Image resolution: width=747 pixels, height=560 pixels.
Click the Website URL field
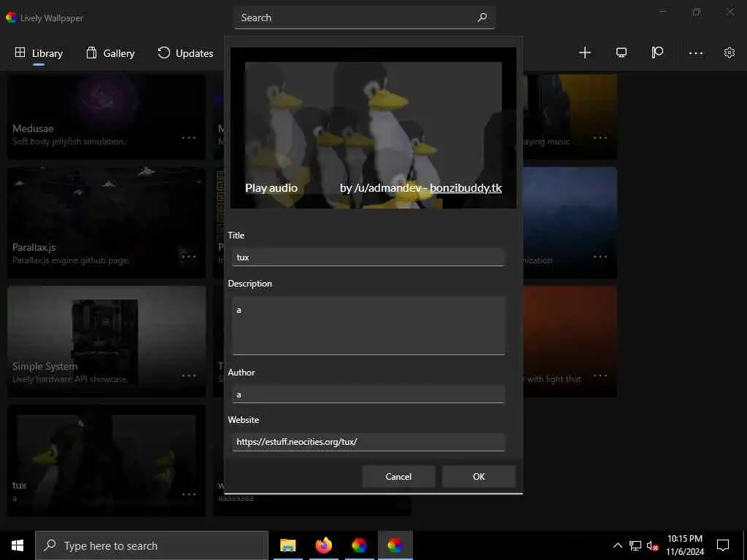click(x=368, y=442)
